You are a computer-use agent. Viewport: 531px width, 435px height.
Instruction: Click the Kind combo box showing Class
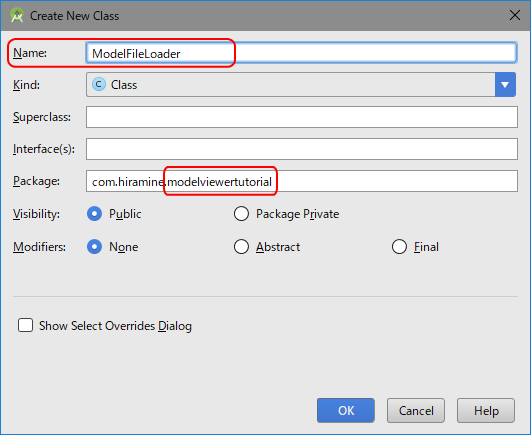tap(301, 84)
